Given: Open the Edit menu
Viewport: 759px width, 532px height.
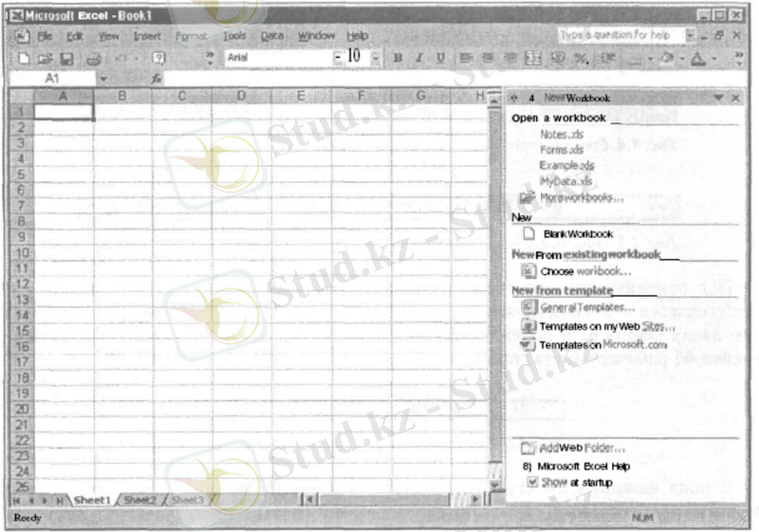Looking at the screenshot, I should [75, 36].
